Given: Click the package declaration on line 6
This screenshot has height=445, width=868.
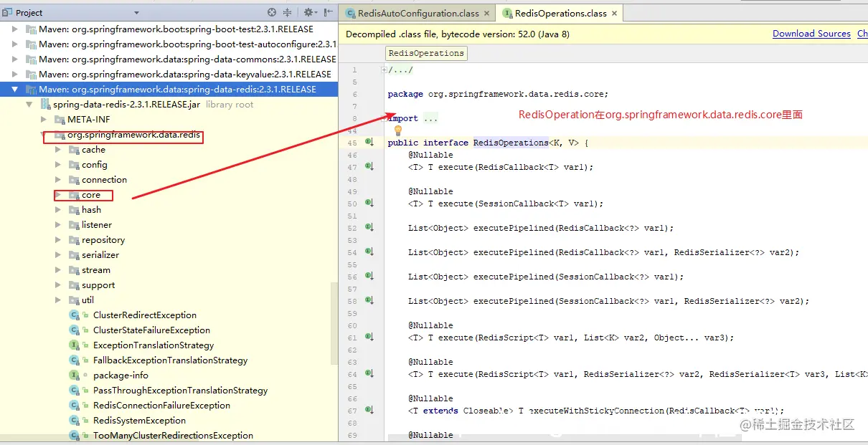Looking at the screenshot, I should (x=498, y=94).
